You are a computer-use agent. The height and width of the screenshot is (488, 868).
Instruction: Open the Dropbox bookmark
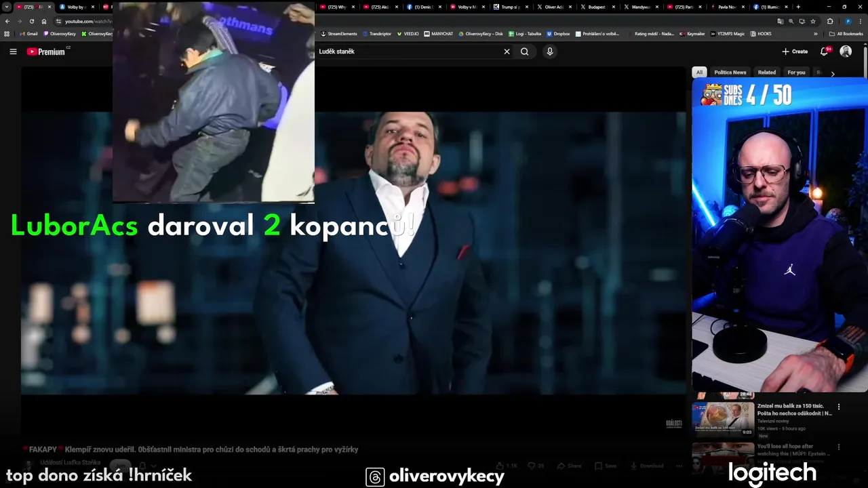tap(558, 34)
